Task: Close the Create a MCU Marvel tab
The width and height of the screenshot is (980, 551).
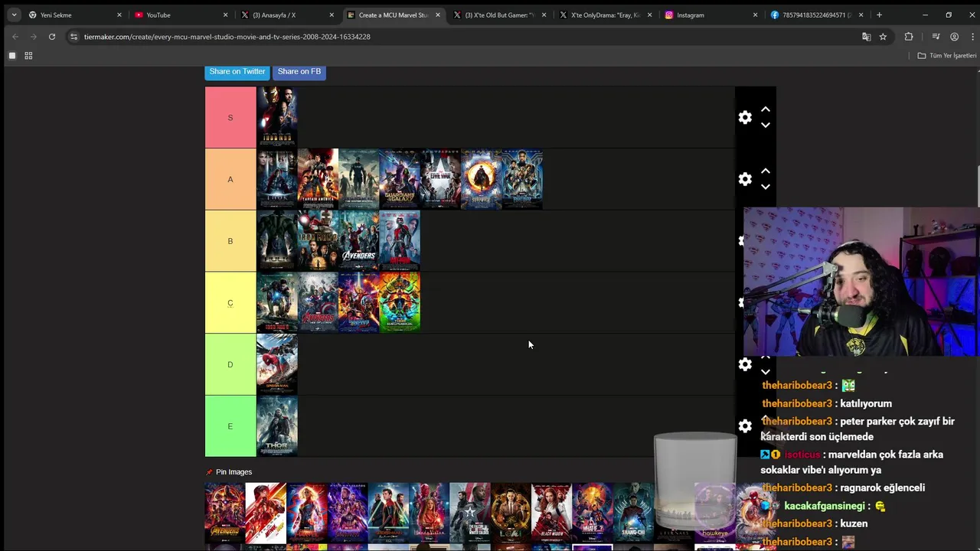Action: tap(437, 15)
